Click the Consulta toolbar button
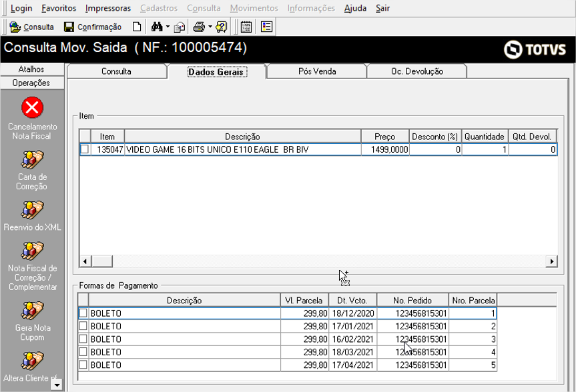 point(31,27)
